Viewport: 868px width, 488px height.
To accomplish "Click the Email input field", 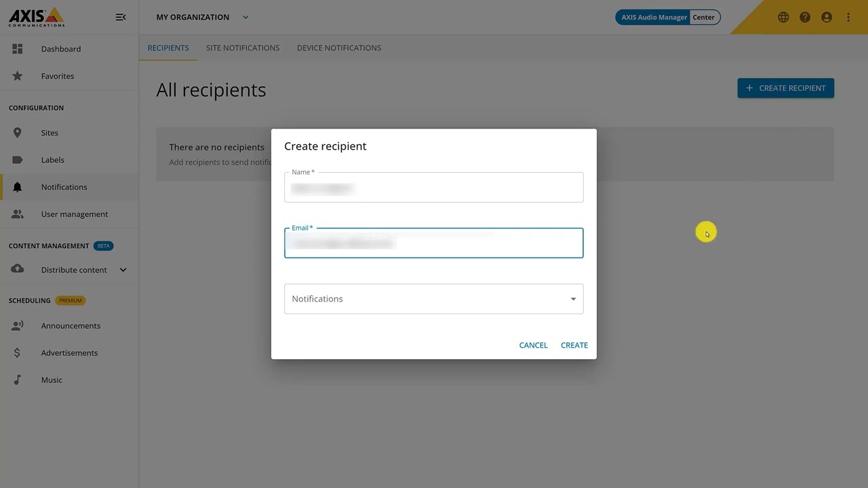I will (434, 243).
